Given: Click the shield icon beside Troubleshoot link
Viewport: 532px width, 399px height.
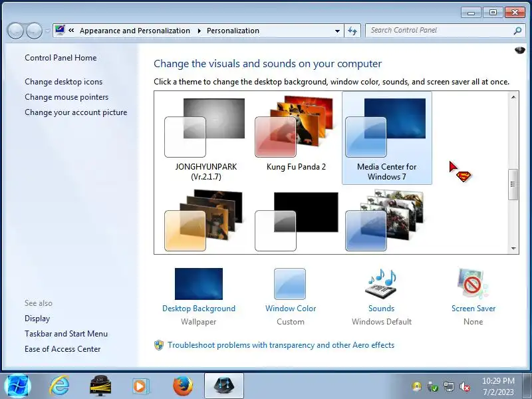Looking at the screenshot, I should coord(159,345).
